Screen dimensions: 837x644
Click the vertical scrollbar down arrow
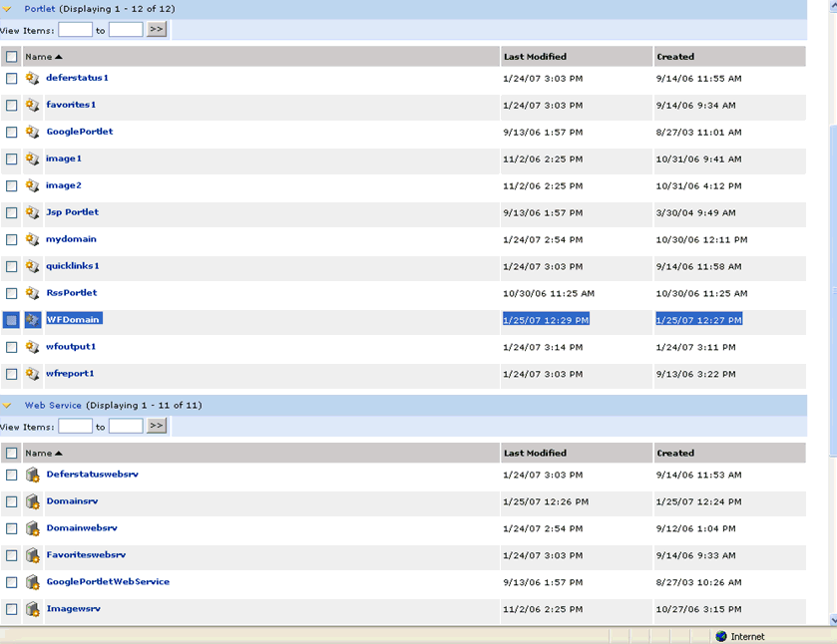(x=832, y=620)
